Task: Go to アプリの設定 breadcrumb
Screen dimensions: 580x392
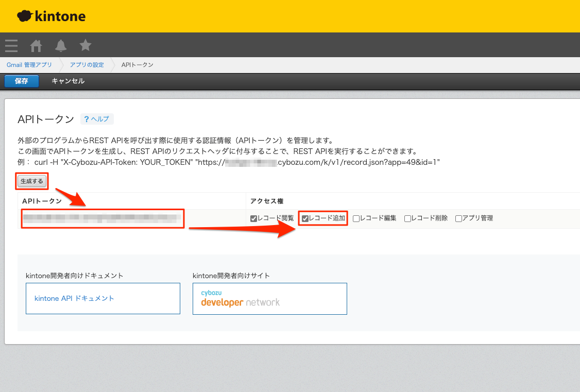Action: click(x=87, y=65)
